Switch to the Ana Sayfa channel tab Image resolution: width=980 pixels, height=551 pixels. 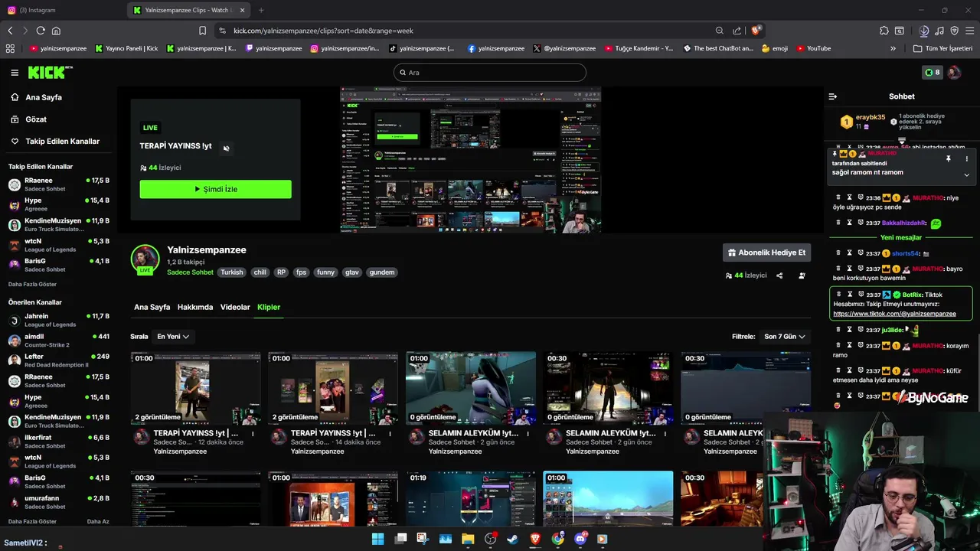point(152,307)
